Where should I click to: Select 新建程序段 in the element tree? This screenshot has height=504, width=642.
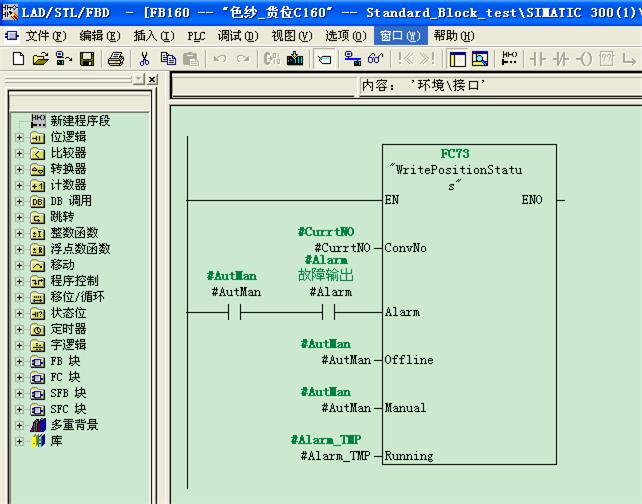[80, 121]
